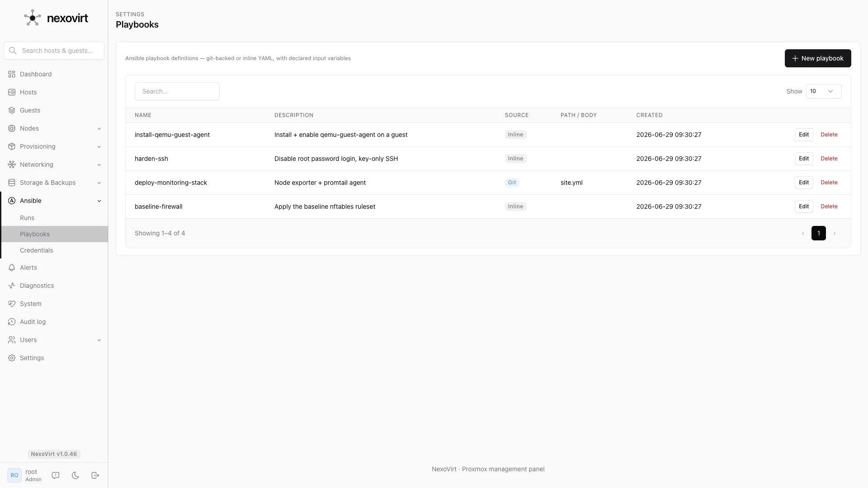Viewport: 868px width, 488px height.
Task: Open Audit log menu item
Action: tap(54, 322)
